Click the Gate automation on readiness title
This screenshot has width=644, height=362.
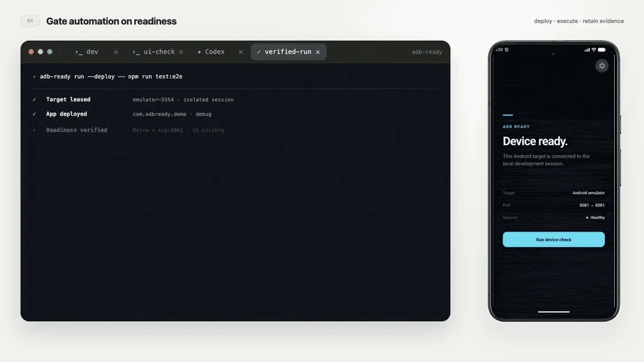(x=112, y=21)
